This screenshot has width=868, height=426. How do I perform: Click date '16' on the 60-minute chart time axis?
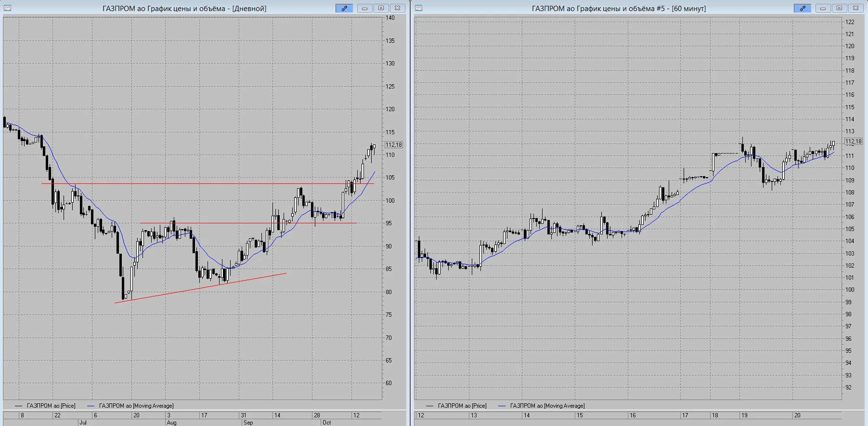coord(633,415)
